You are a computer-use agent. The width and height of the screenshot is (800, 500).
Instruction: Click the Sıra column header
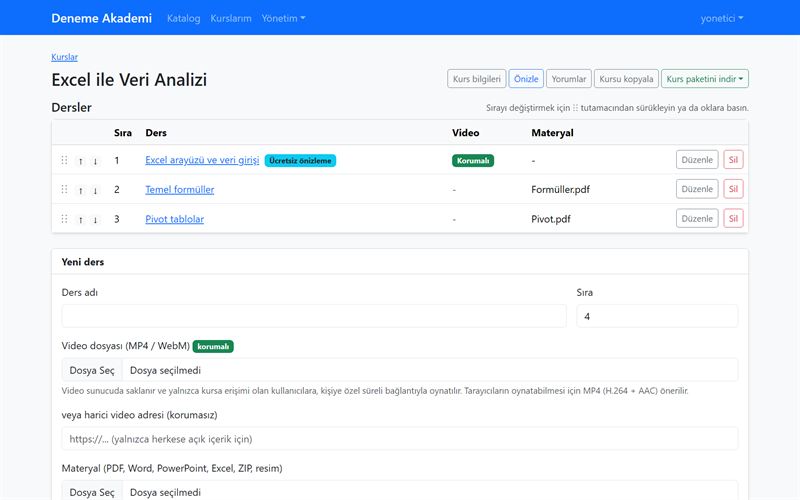pyautogui.click(x=122, y=133)
